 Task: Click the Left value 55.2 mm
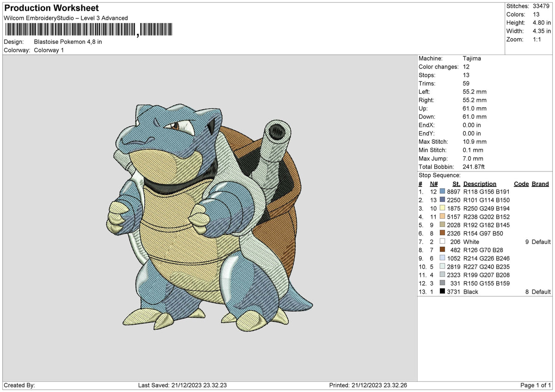point(475,92)
